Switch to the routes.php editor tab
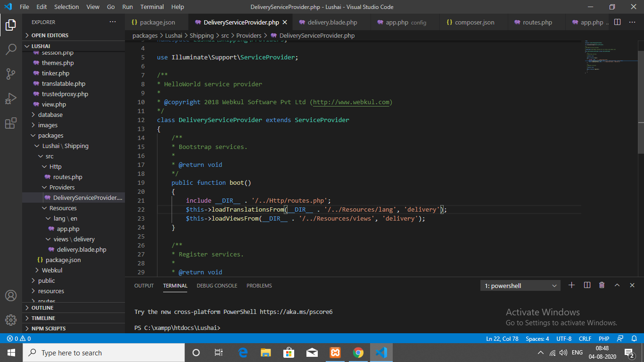 537,22
